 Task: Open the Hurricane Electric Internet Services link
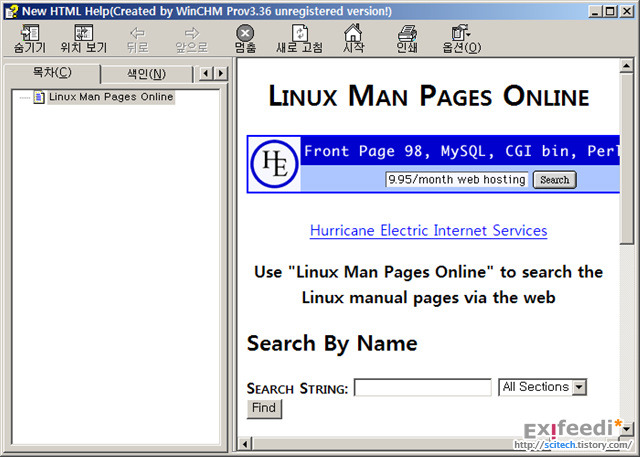pyautogui.click(x=429, y=231)
